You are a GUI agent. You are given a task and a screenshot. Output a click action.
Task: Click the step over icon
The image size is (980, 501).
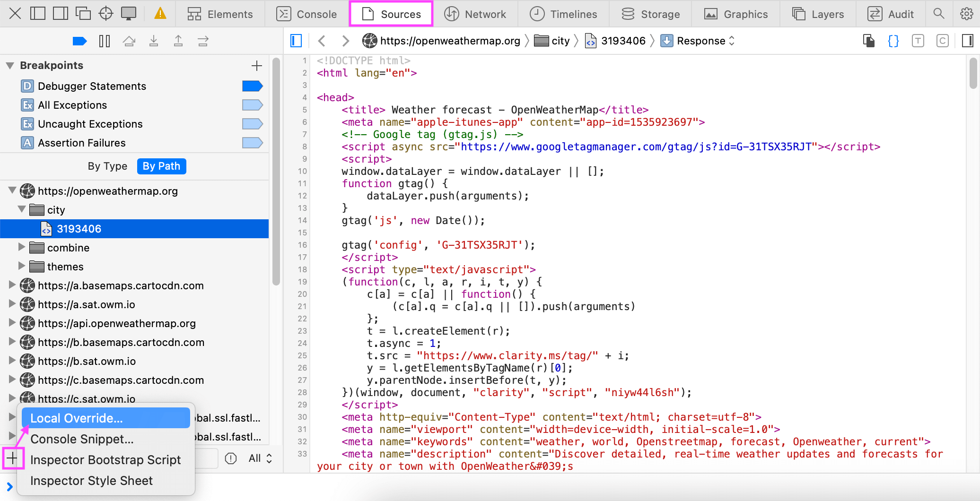click(129, 41)
